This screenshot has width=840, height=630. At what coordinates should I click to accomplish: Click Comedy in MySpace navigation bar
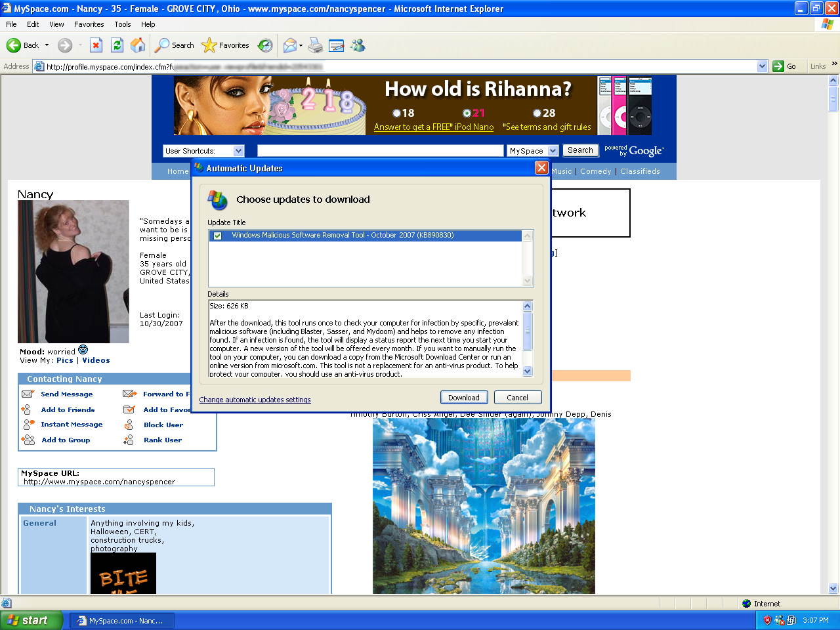click(595, 171)
